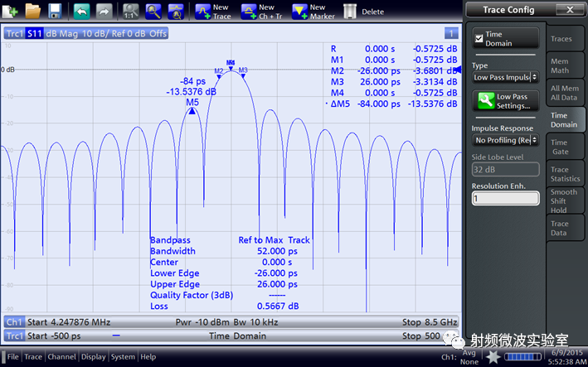The width and height of the screenshot is (588, 367).
Task: Click the Side Lobe Level field
Action: [505, 169]
